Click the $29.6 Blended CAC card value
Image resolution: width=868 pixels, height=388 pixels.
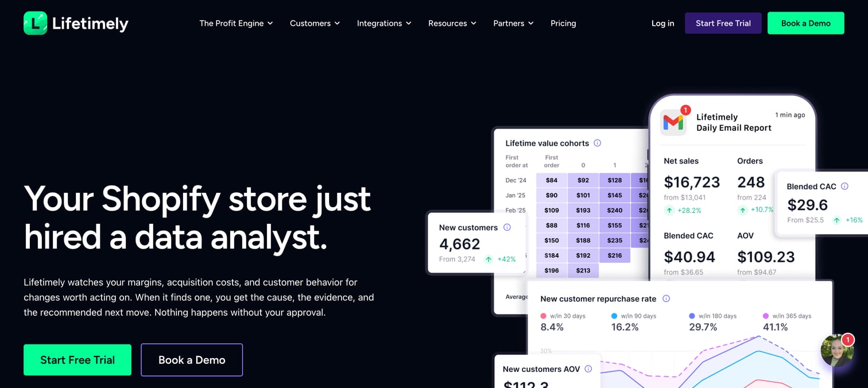coord(808,205)
